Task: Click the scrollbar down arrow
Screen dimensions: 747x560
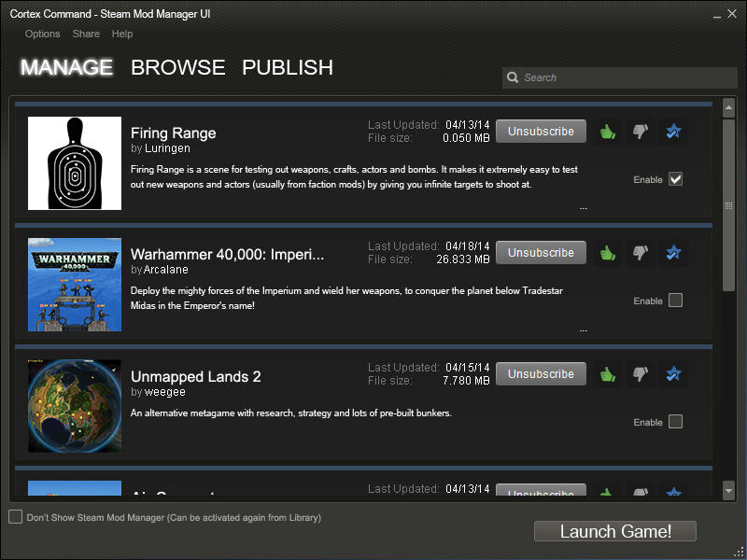Action: (728, 491)
